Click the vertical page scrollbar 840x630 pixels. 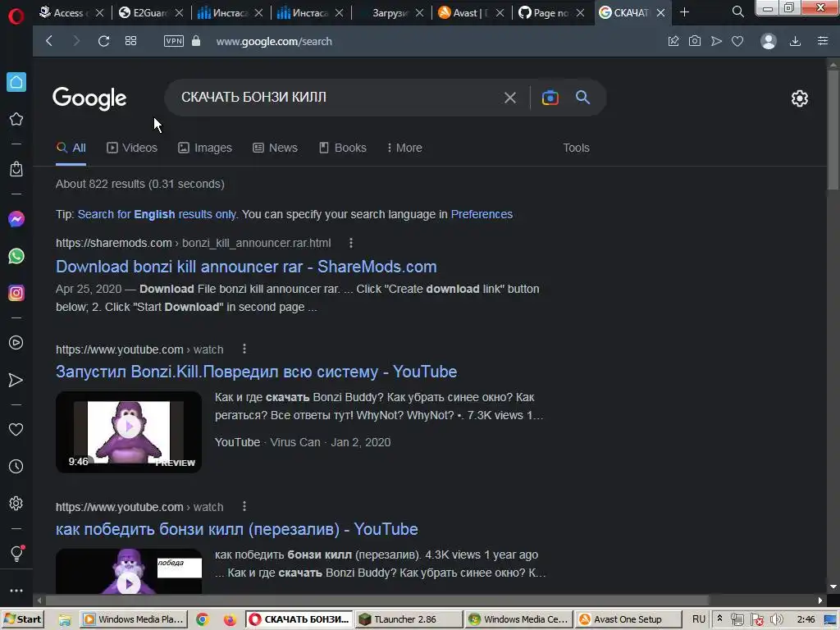[833, 130]
